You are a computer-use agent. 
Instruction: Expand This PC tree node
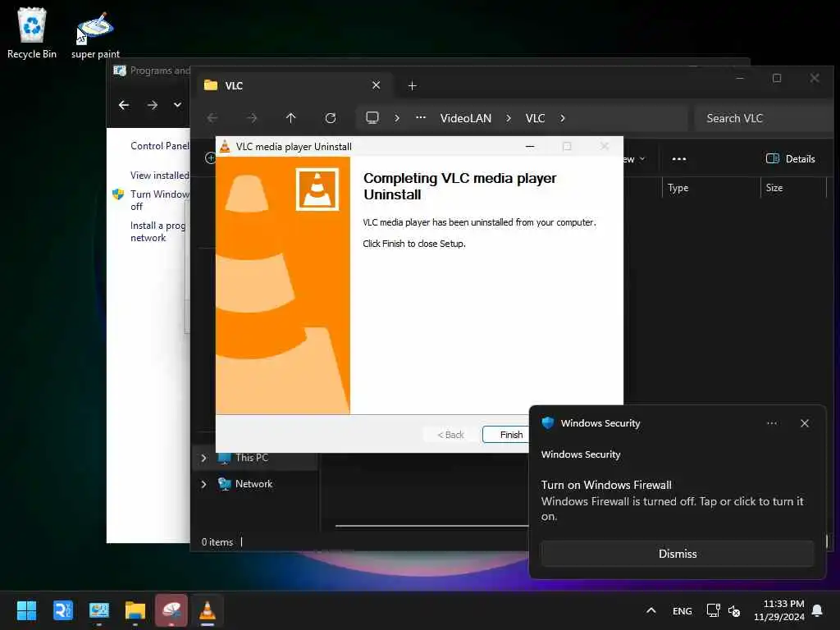point(203,458)
